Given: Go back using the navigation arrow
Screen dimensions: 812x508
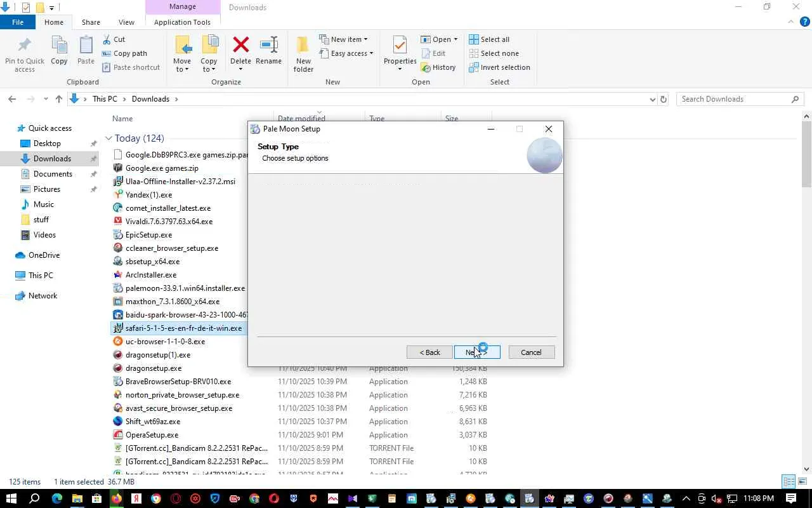Looking at the screenshot, I should tap(12, 99).
